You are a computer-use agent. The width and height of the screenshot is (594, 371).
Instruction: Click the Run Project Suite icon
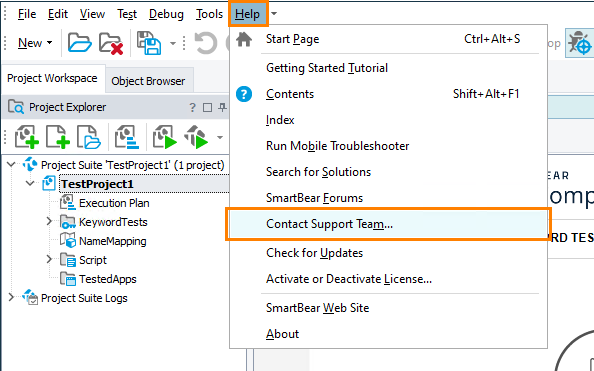point(165,137)
